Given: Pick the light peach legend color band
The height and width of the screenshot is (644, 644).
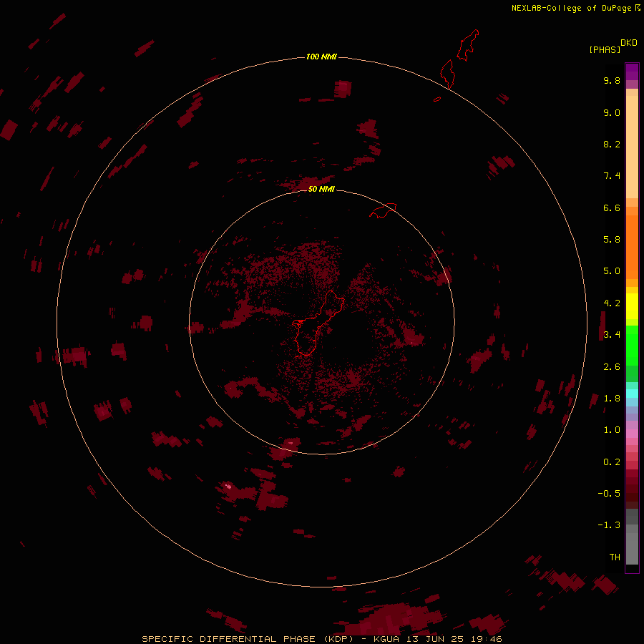Looking at the screenshot, I should click(632, 147).
